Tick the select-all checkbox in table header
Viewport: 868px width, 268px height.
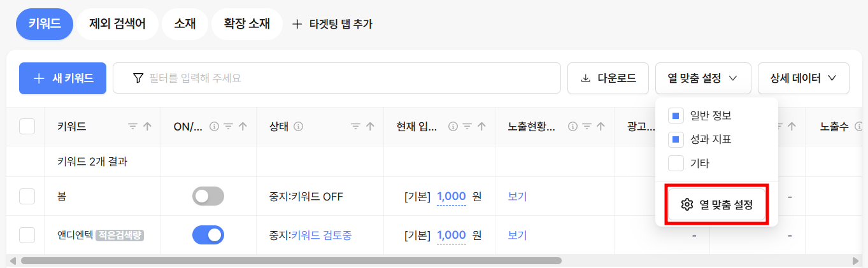pos(27,127)
